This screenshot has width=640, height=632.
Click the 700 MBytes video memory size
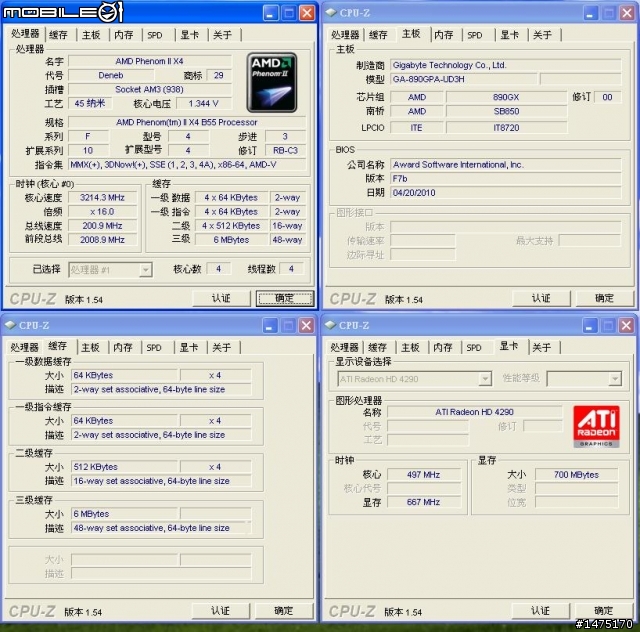click(x=576, y=475)
